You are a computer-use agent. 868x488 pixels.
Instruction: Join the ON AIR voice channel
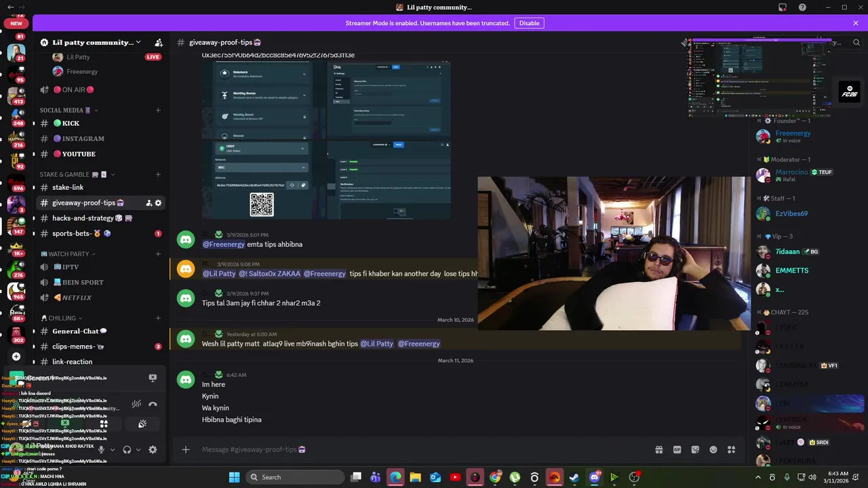point(102,89)
